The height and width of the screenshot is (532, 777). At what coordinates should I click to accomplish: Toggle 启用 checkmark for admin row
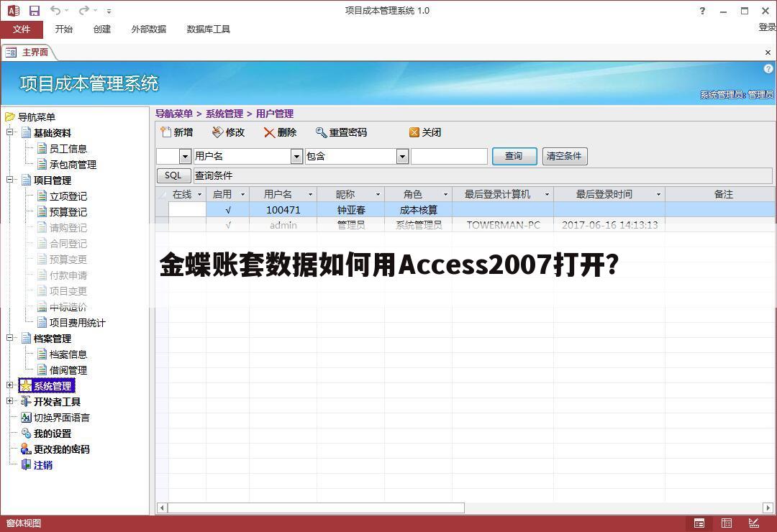tap(228, 225)
